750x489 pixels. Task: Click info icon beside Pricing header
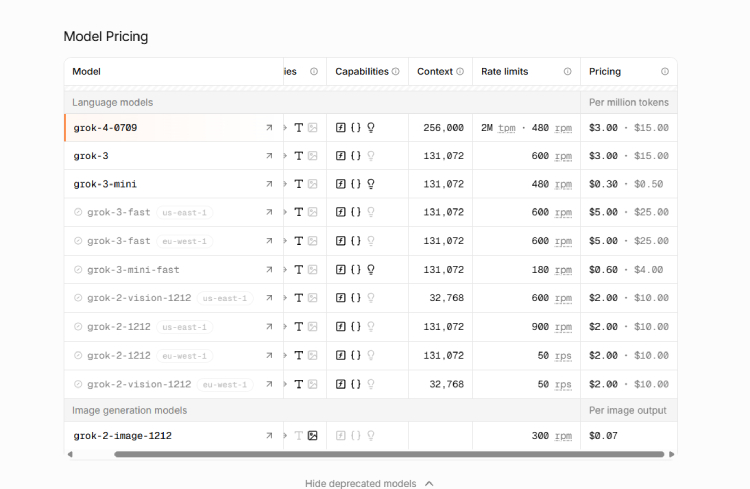point(665,71)
